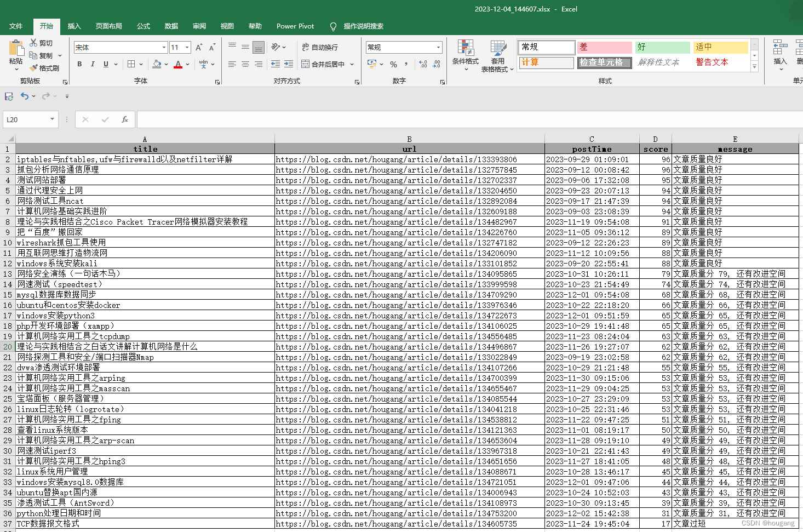Align text to the vertical middle
Screen dimensions: 803x532
tap(245, 47)
